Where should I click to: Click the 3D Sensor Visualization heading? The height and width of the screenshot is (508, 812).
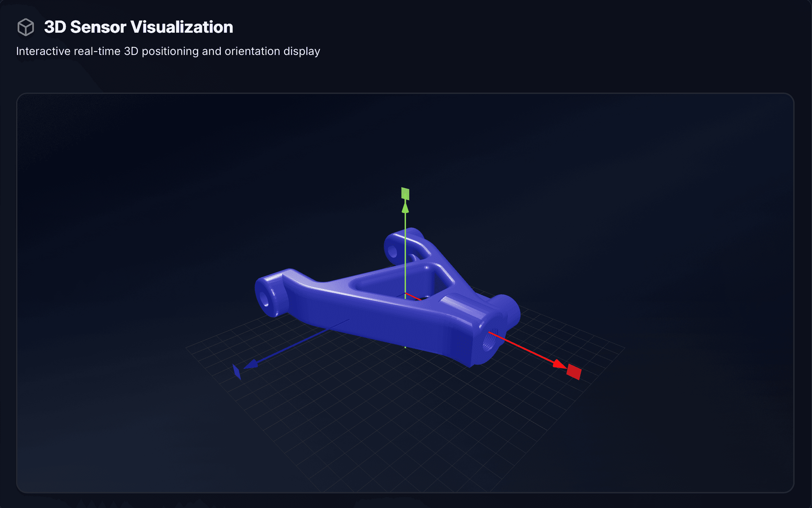point(139,27)
